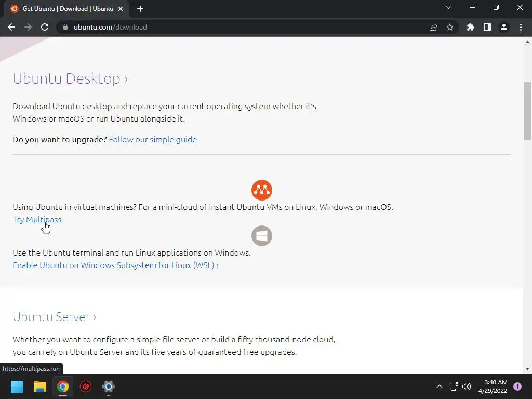Open the Chrome profile avatar
The width and height of the screenshot is (532, 399).
click(x=504, y=27)
